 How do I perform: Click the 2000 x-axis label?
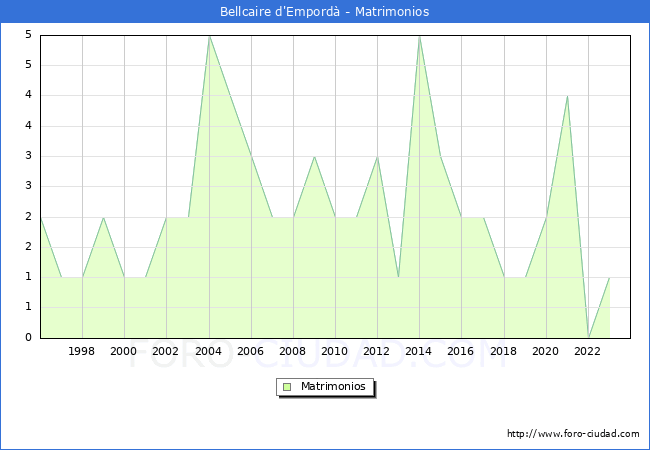click(x=124, y=352)
